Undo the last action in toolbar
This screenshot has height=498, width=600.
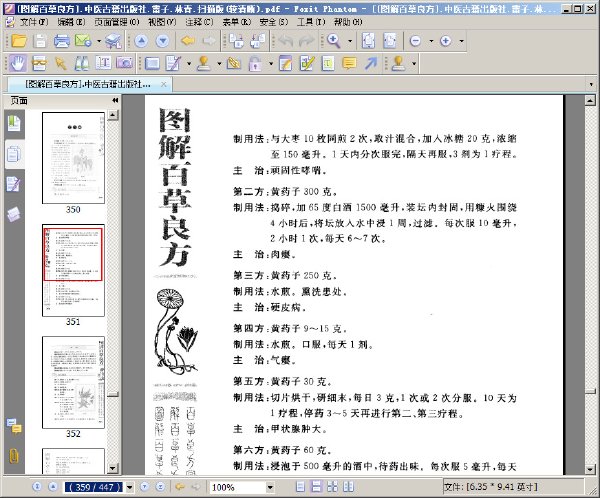pos(285,41)
